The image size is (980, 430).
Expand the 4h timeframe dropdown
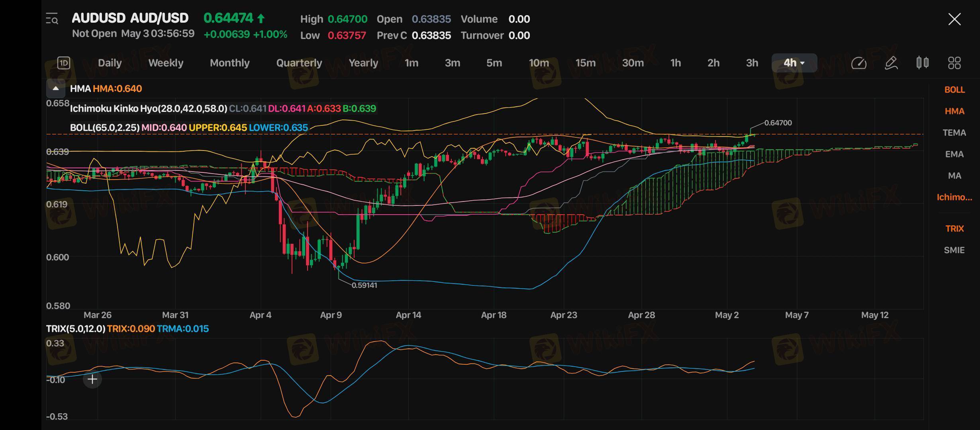click(x=794, y=63)
